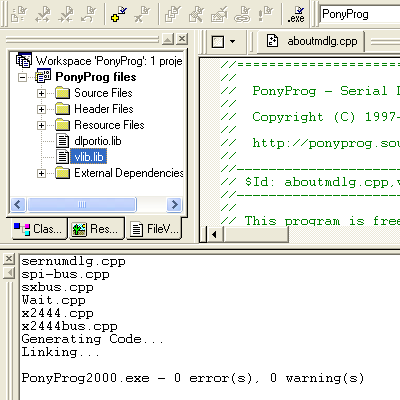The width and height of the screenshot is (400, 400).
Task: Select the PonyProg files project node
Action: coord(96,77)
